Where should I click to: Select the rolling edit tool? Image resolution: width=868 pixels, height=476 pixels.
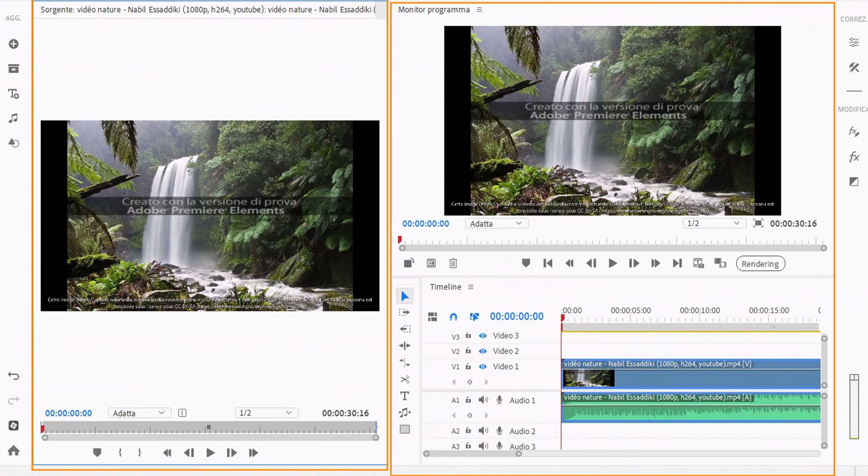405,346
